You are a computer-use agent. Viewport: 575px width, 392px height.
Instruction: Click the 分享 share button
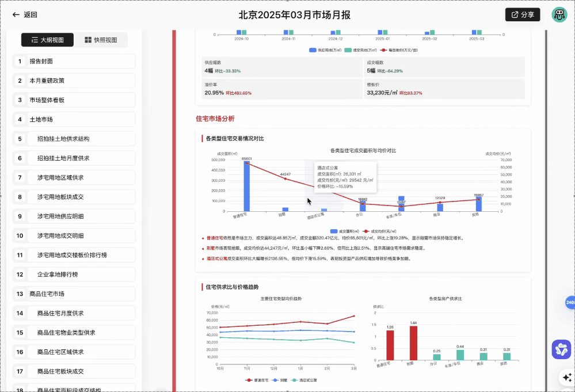click(x=522, y=14)
